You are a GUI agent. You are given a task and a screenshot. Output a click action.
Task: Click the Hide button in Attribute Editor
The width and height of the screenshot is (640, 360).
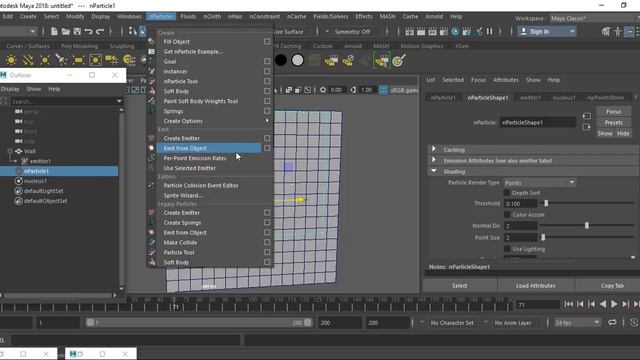(x=623, y=133)
